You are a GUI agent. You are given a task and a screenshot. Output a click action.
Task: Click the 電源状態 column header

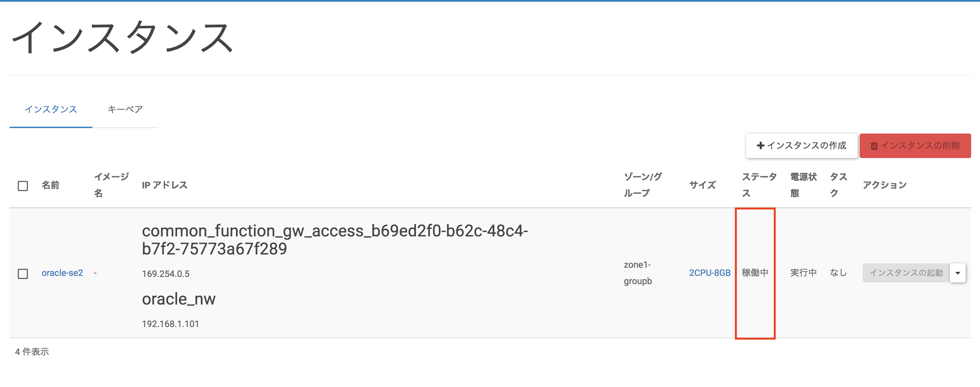click(803, 185)
